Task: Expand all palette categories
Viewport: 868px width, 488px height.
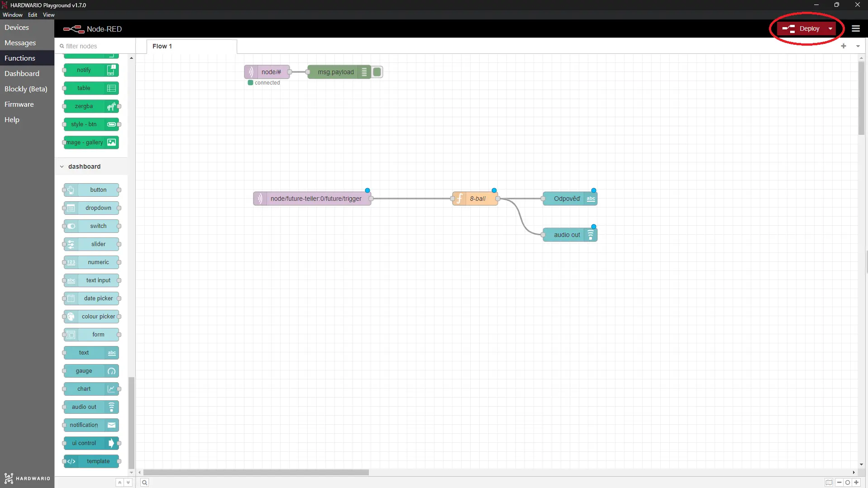Action: pyautogui.click(x=128, y=483)
